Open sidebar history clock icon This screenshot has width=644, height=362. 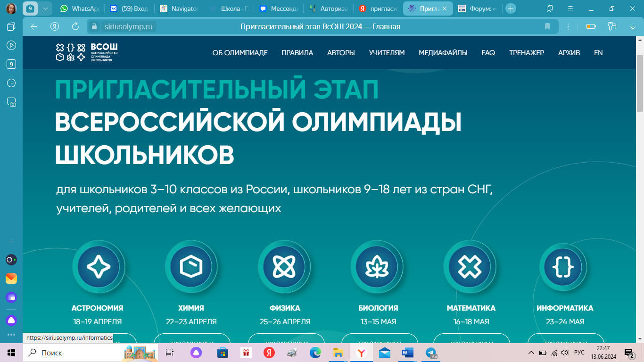(11, 83)
